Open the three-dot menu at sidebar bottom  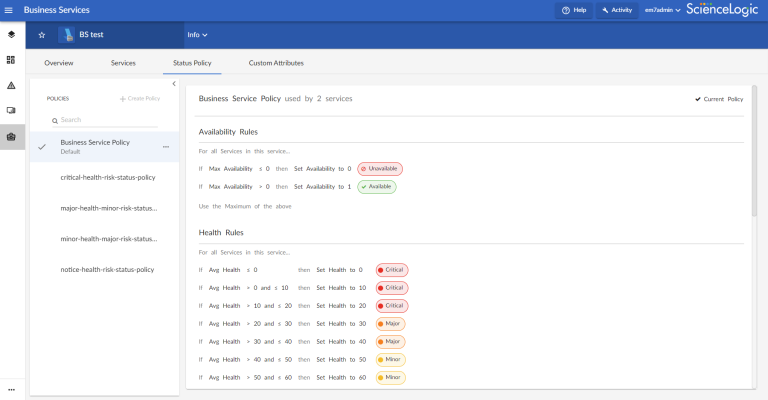(11, 389)
